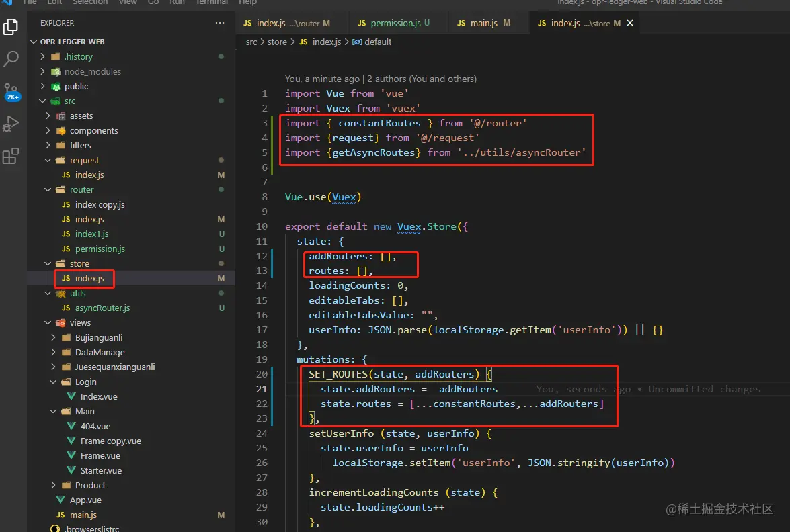The height and width of the screenshot is (532, 790).
Task: Click Vue icon of Starter.vue
Action: (71, 471)
